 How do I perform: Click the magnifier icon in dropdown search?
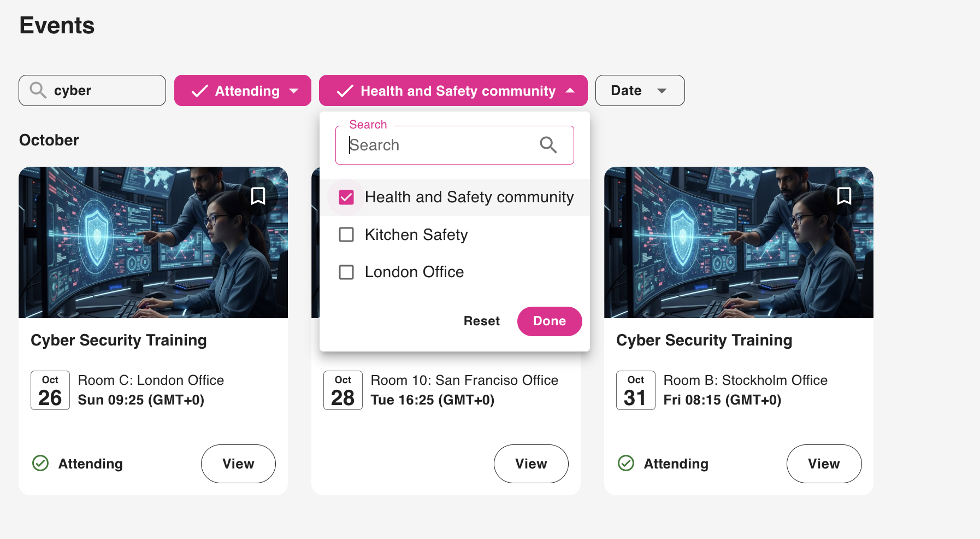548,145
